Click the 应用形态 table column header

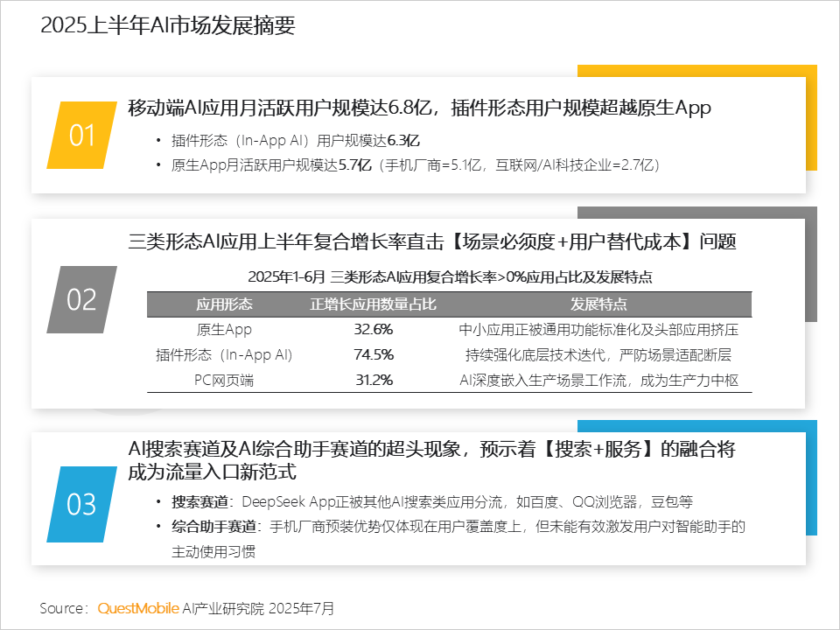point(224,304)
